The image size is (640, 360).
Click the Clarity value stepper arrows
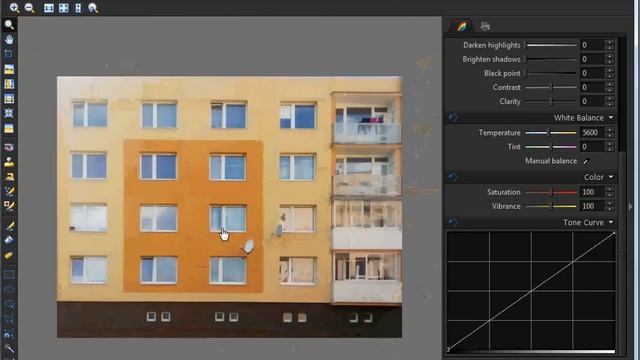(610, 101)
